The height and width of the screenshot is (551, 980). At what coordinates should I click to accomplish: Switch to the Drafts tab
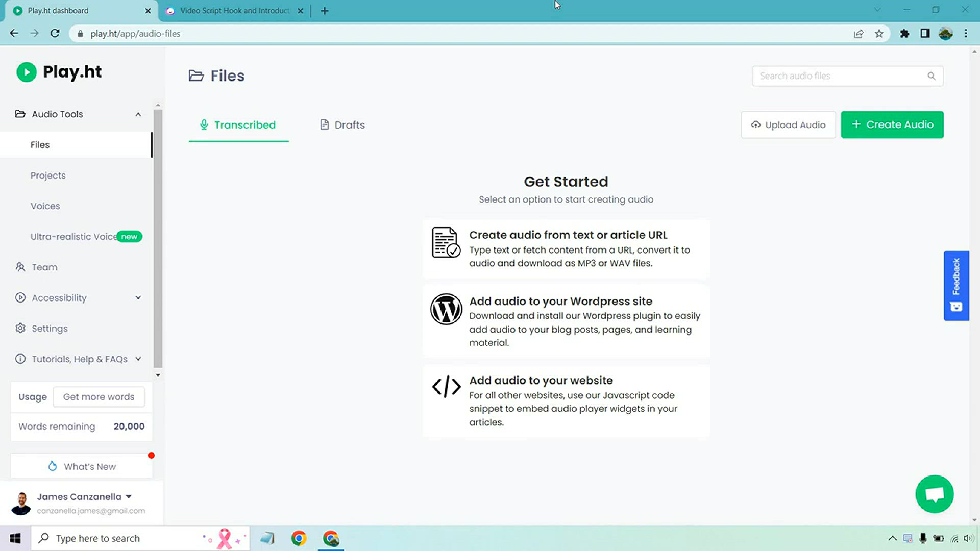click(342, 125)
